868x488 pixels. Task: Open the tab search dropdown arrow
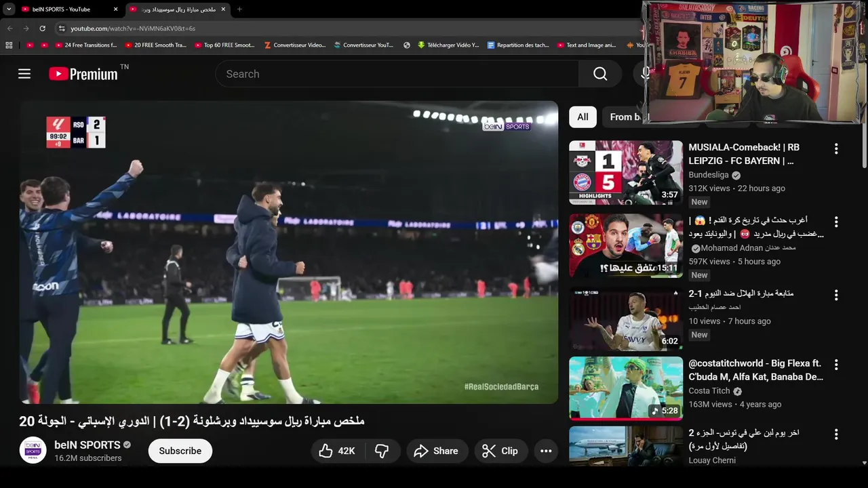(x=9, y=9)
